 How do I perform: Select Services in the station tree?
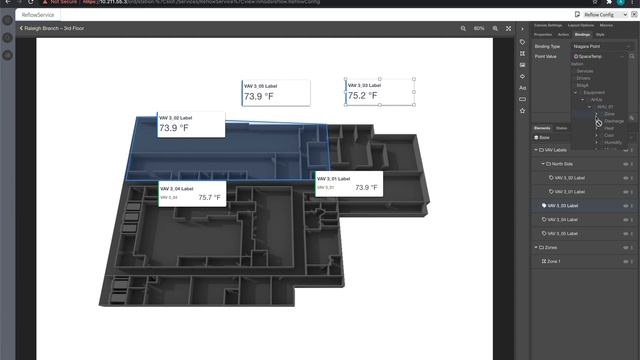point(585,71)
